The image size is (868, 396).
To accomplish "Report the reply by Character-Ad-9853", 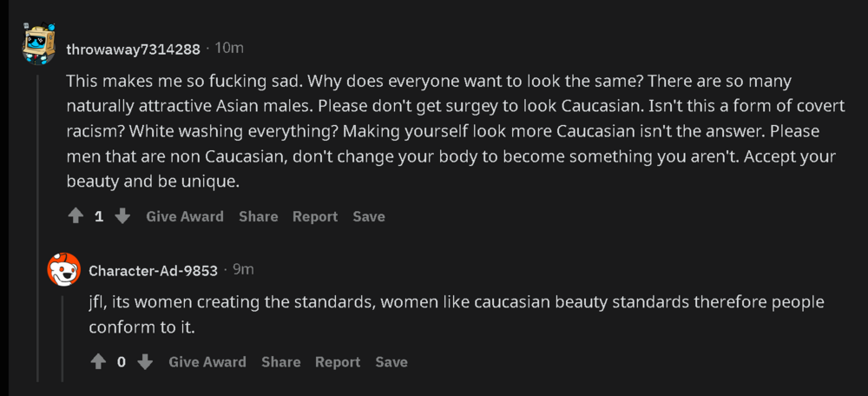I will tap(338, 362).
